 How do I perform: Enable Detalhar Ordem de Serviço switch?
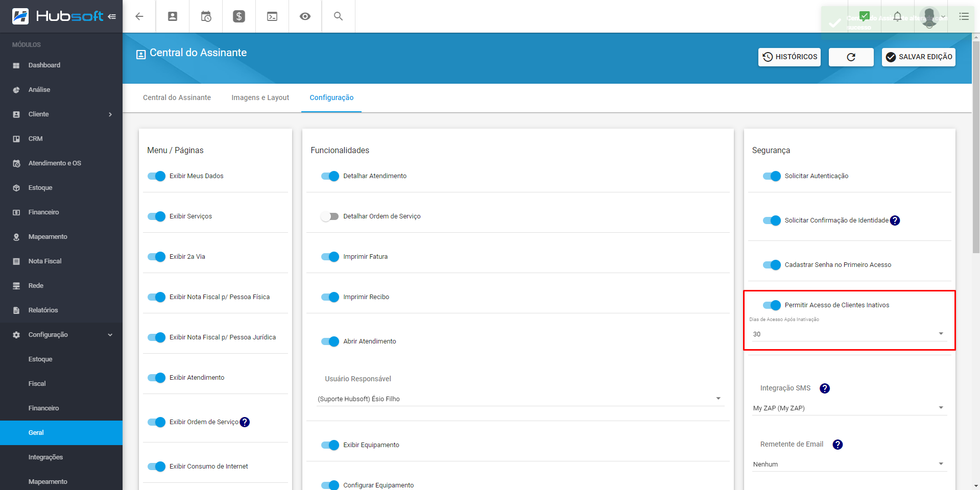pos(330,216)
